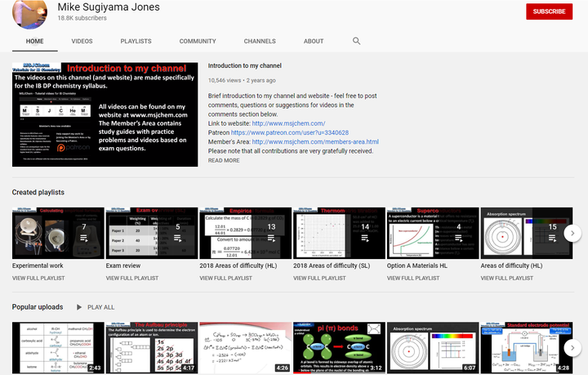View full playlist for Exam review
Image resolution: width=588 pixels, height=375 pixels.
click(132, 279)
